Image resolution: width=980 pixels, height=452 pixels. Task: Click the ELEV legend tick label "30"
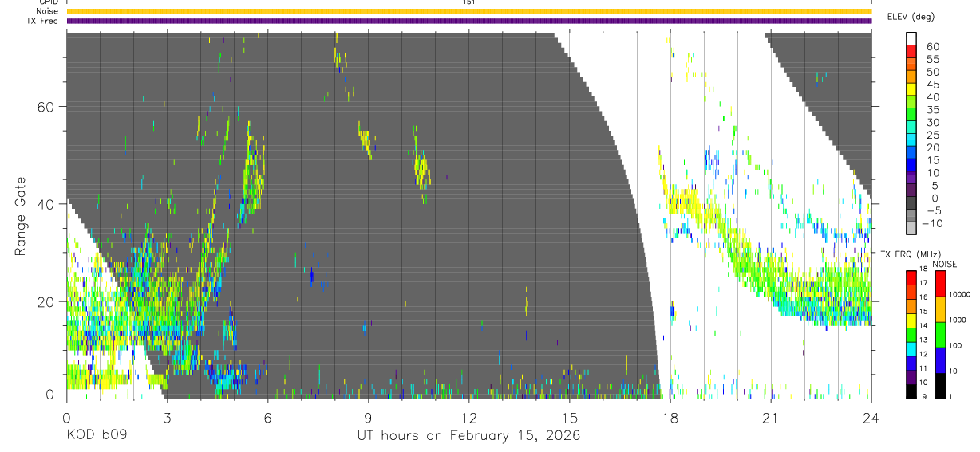pyautogui.click(x=933, y=123)
